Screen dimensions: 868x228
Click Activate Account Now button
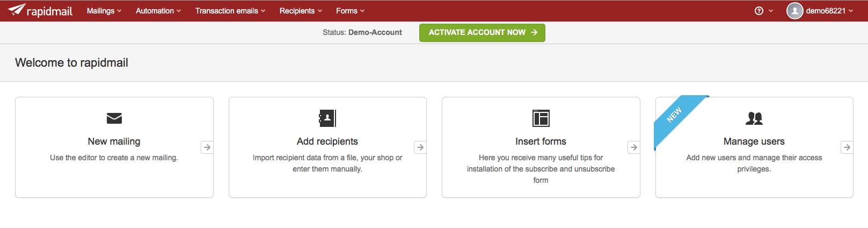click(x=482, y=32)
